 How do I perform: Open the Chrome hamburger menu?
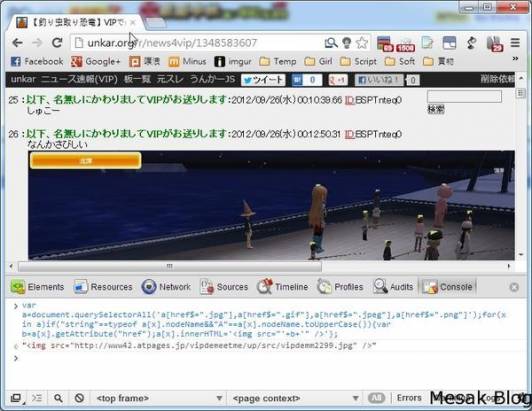click(515, 43)
